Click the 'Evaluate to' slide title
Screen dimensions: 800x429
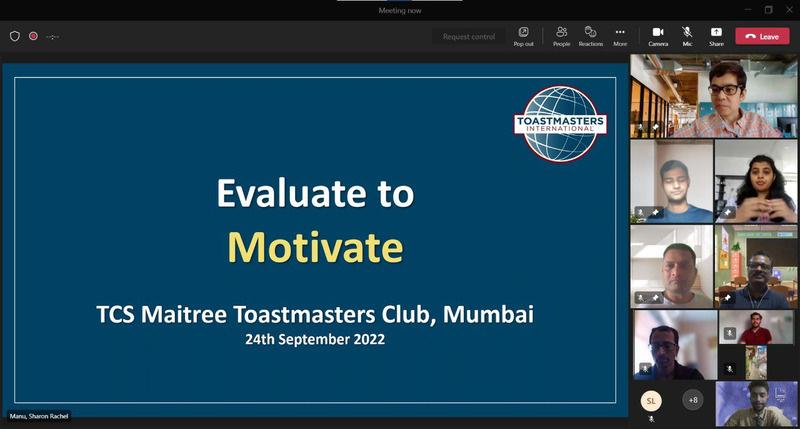[x=315, y=193]
